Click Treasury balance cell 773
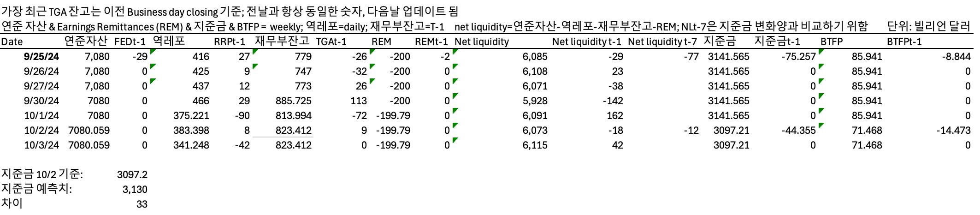Image resolution: width=980 pixels, height=215 pixels. click(x=303, y=86)
